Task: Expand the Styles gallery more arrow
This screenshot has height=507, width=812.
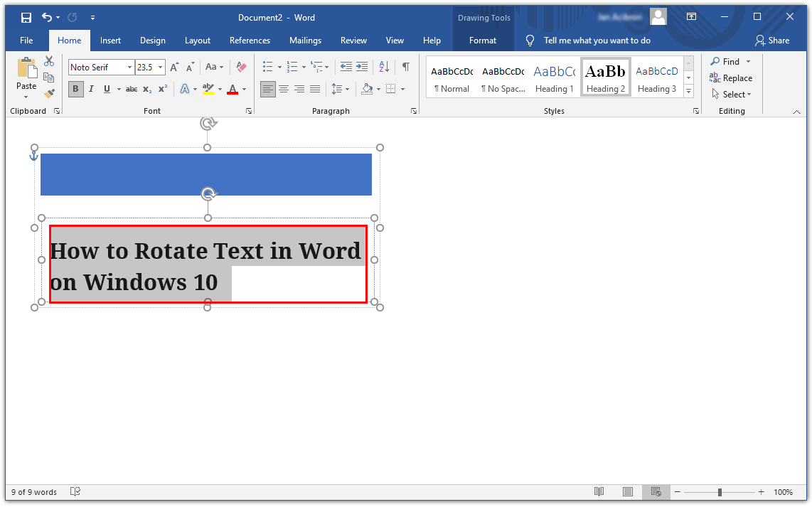Action: [x=688, y=92]
